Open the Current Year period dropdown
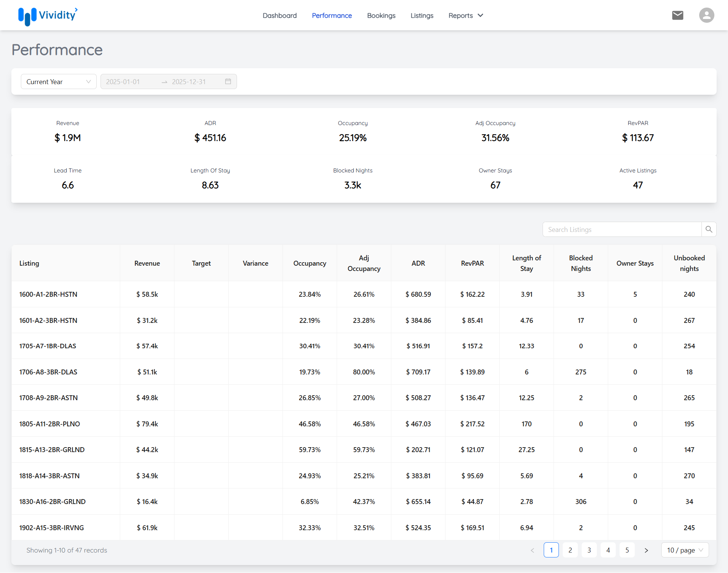 click(x=58, y=81)
